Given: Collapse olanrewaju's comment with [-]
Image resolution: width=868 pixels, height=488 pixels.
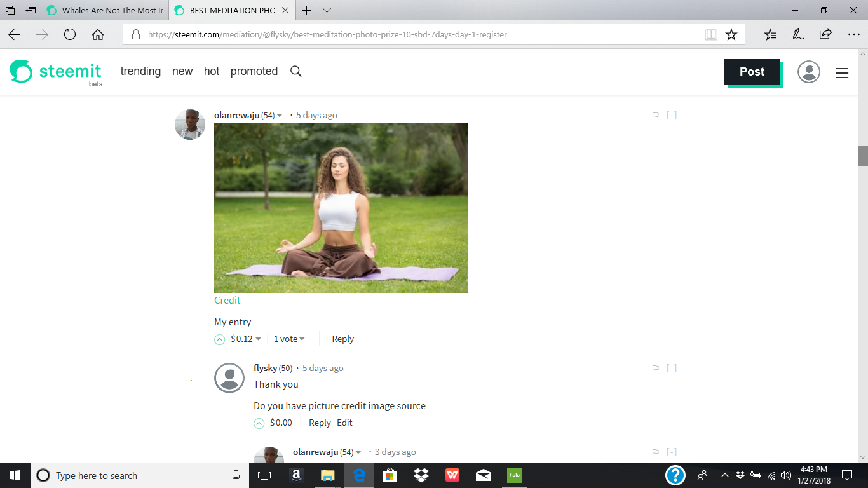Looking at the screenshot, I should tap(672, 115).
